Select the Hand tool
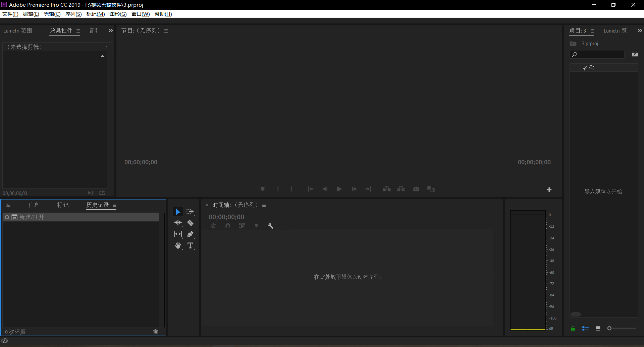The image size is (644, 347). pos(178,246)
